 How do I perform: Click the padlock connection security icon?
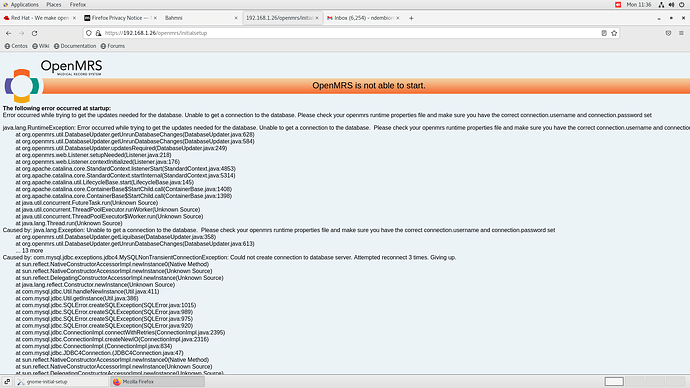click(99, 33)
